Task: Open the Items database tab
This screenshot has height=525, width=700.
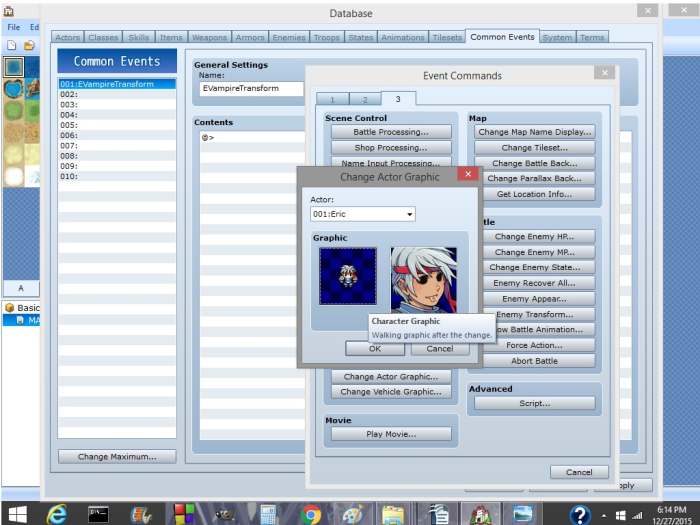Action: [171, 38]
